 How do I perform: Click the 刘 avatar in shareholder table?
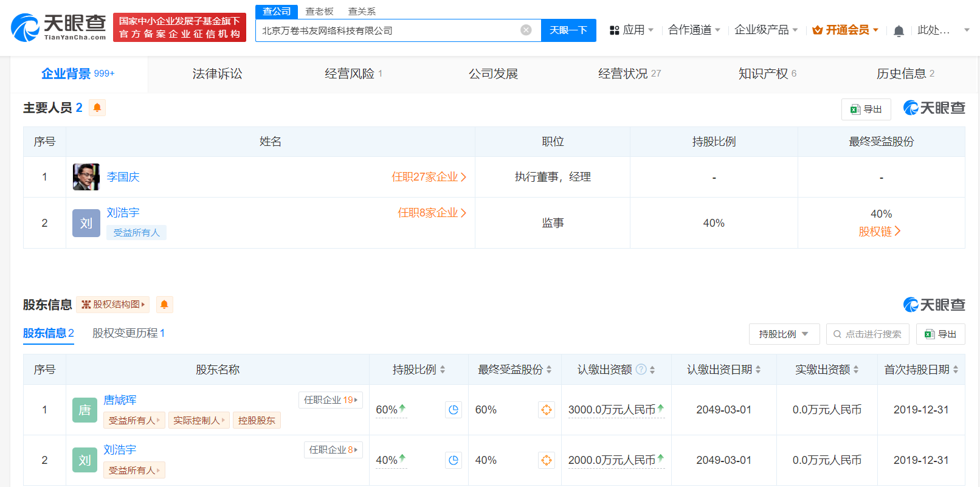click(85, 460)
